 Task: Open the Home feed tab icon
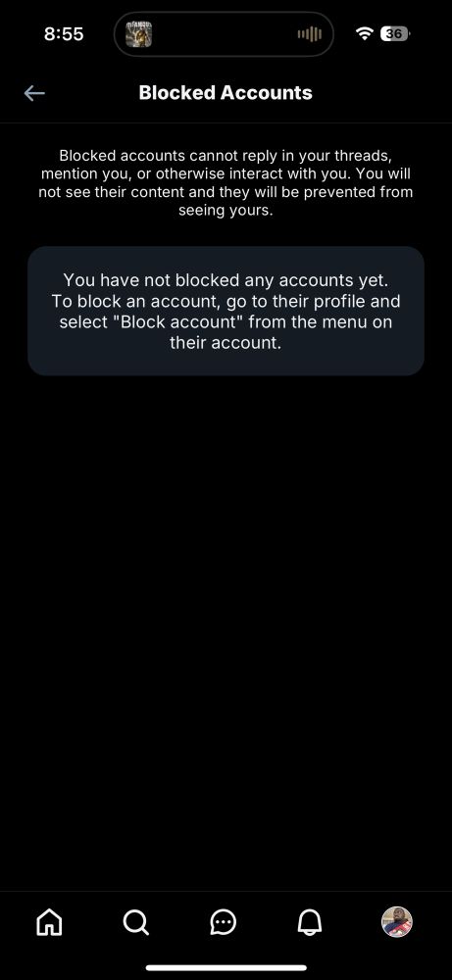click(49, 921)
